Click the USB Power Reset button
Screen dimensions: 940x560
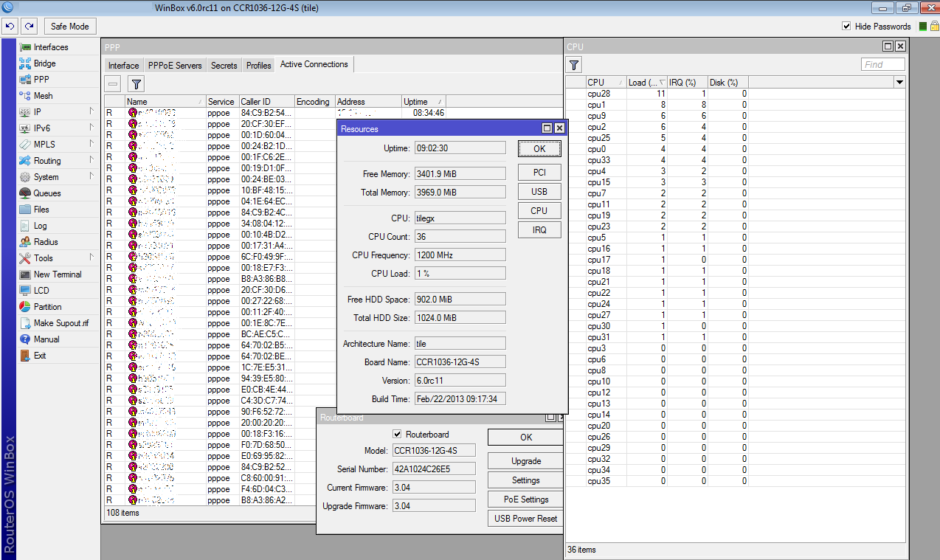[525, 518]
